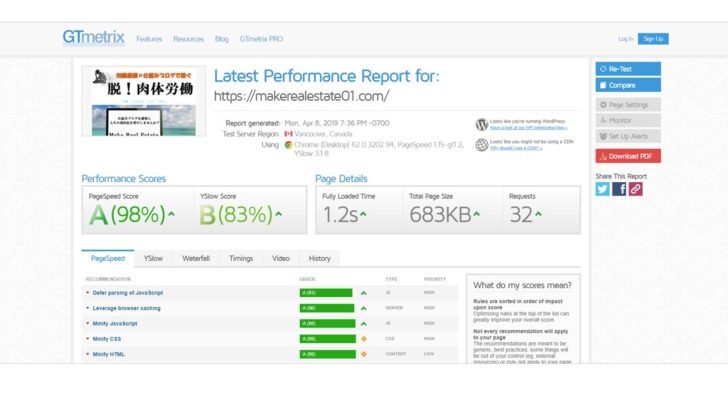
Task: Open Features in top navigation
Action: [149, 39]
